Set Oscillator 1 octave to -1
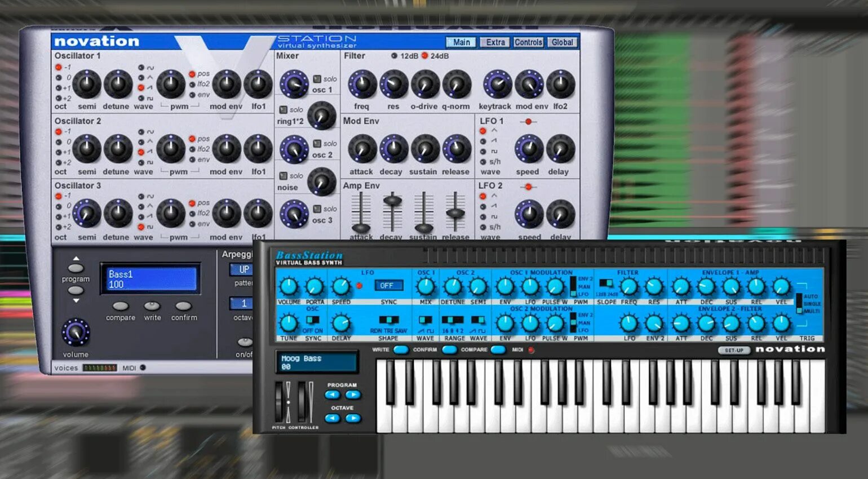Viewport: 868px width, 479px height. pos(59,67)
